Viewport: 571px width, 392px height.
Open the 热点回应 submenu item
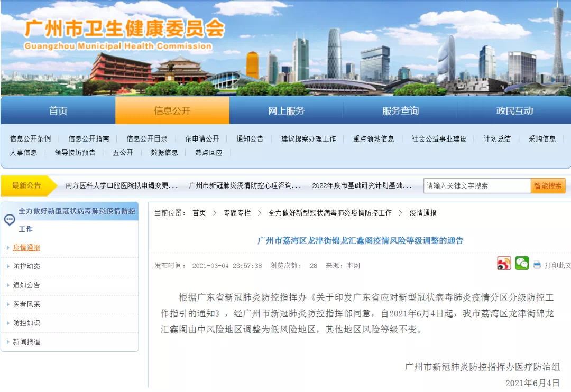coord(209,153)
